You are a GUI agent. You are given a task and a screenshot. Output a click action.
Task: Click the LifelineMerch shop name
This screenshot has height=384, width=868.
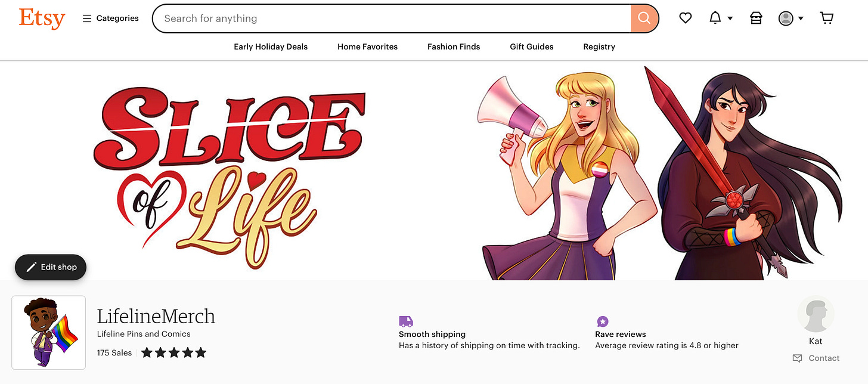coord(156,316)
